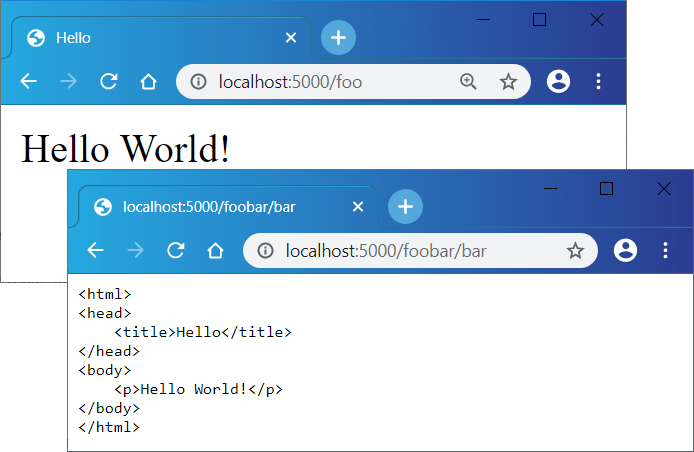This screenshot has height=452, width=694.
Task: Close the foobar/bar browser window
Action: [x=664, y=189]
